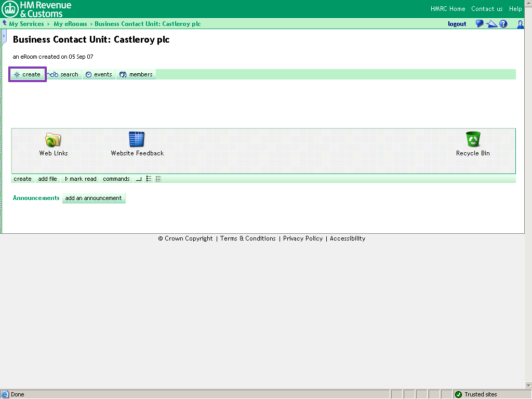Viewport: 532px width, 399px height.
Task: Click the speech bubble chat icon
Action: tap(480, 24)
